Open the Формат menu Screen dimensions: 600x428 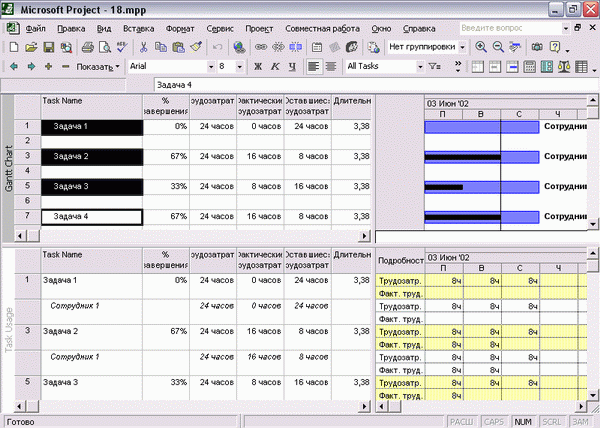tap(180, 29)
